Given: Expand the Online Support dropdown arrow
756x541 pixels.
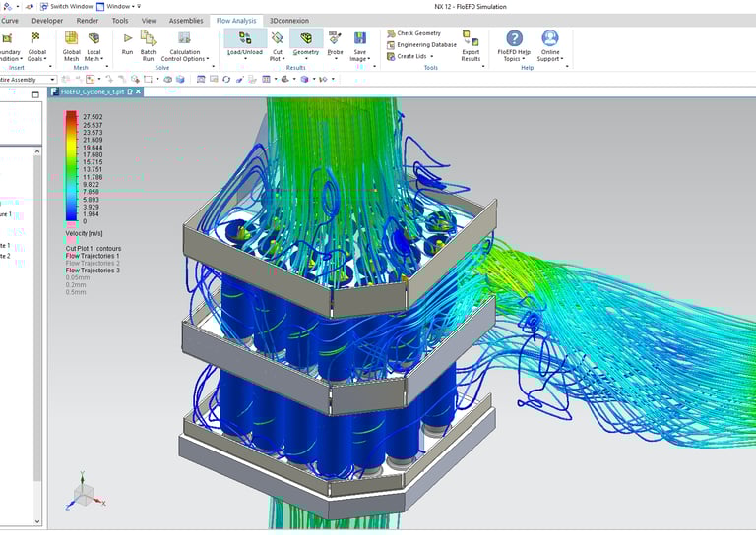Looking at the screenshot, I should 562,59.
